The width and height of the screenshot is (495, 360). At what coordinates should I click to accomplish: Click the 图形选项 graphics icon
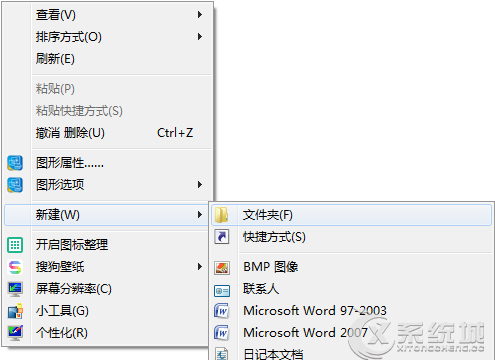tap(15, 185)
